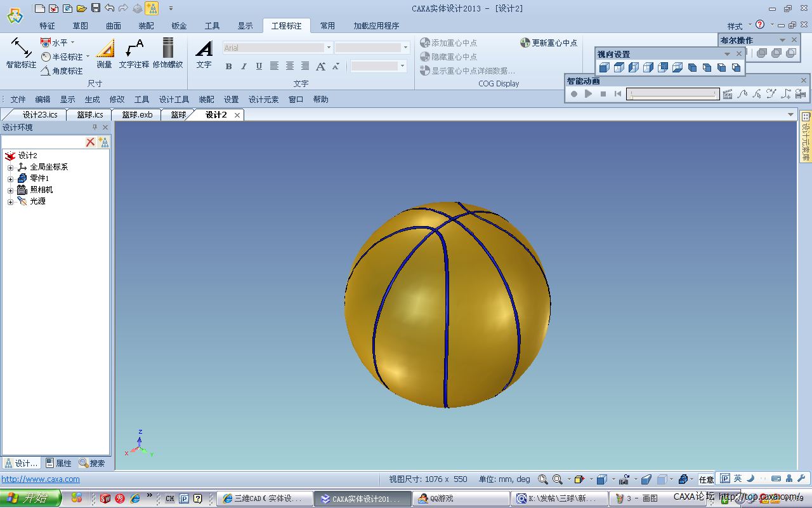Image resolution: width=812 pixels, height=508 pixels.
Task: Click the camera icon in the status bar
Action: (x=624, y=479)
